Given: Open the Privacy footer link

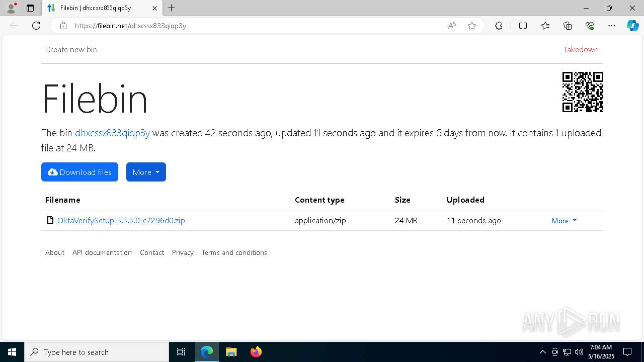Looking at the screenshot, I should click(x=183, y=252).
